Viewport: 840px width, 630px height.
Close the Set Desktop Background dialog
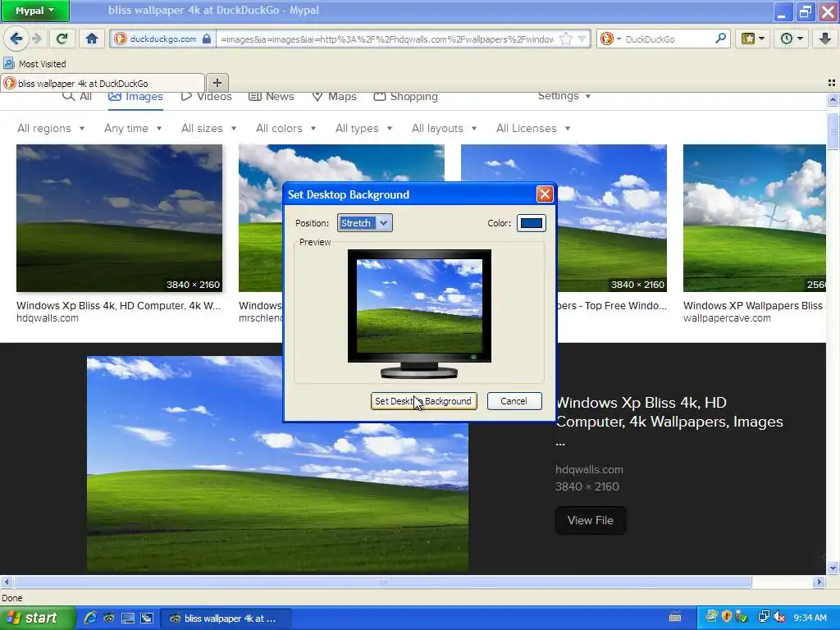tap(545, 194)
